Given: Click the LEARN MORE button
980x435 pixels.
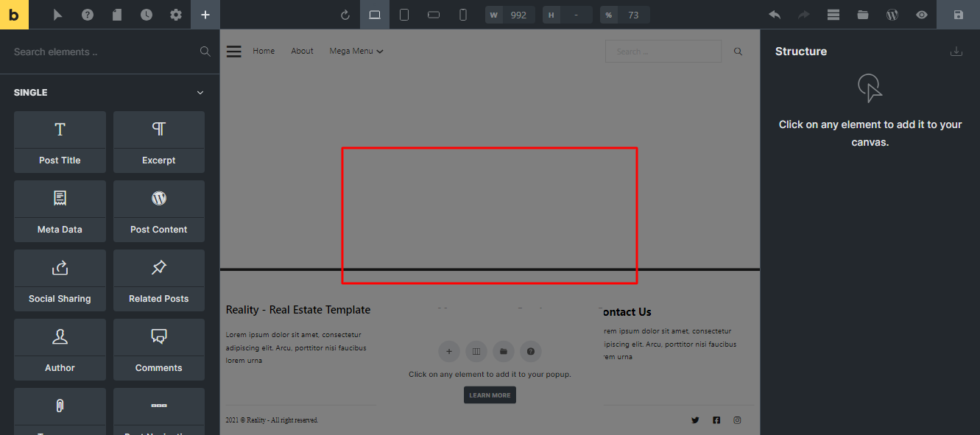Looking at the screenshot, I should [x=490, y=395].
